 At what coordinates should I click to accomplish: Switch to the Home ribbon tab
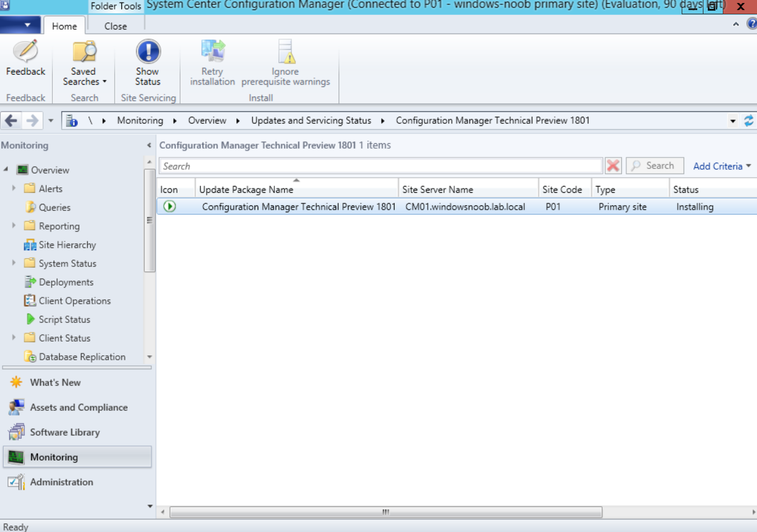click(x=64, y=26)
